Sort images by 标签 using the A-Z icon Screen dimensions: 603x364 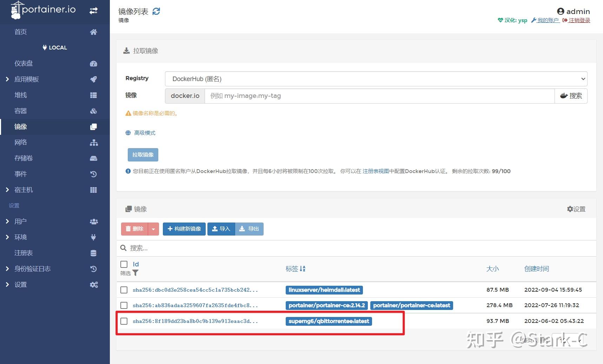tap(303, 269)
